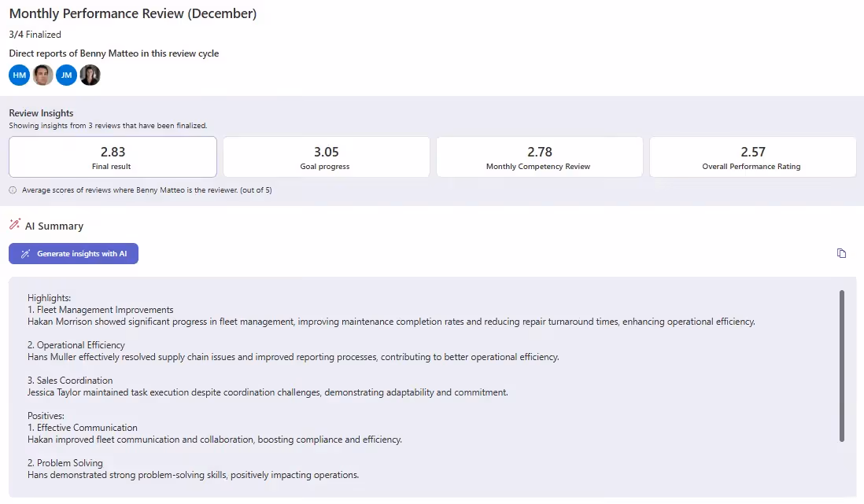
Task: Select the Overall Performance Rating 2.57 card
Action: (x=753, y=157)
